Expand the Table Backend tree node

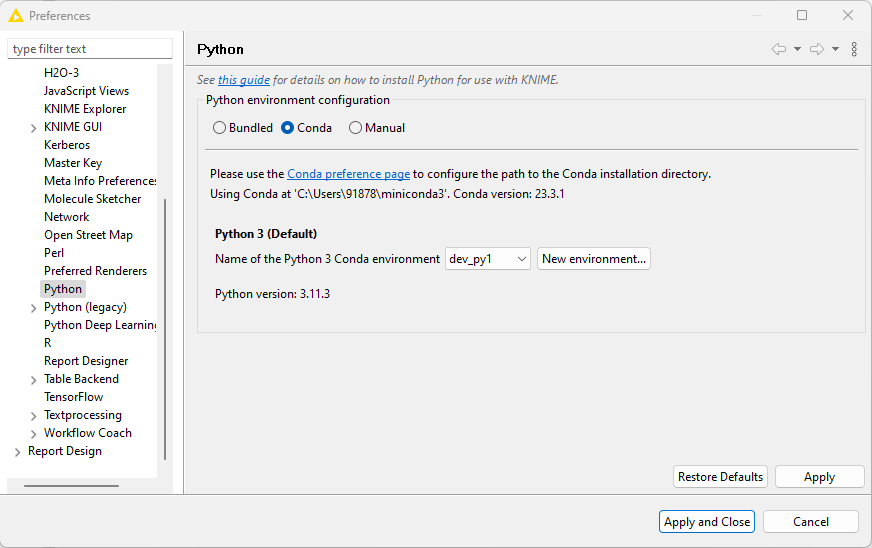33,380
